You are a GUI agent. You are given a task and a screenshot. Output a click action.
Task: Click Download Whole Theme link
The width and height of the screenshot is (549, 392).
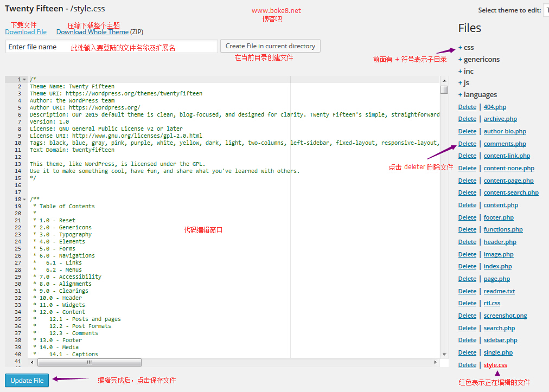coord(92,32)
